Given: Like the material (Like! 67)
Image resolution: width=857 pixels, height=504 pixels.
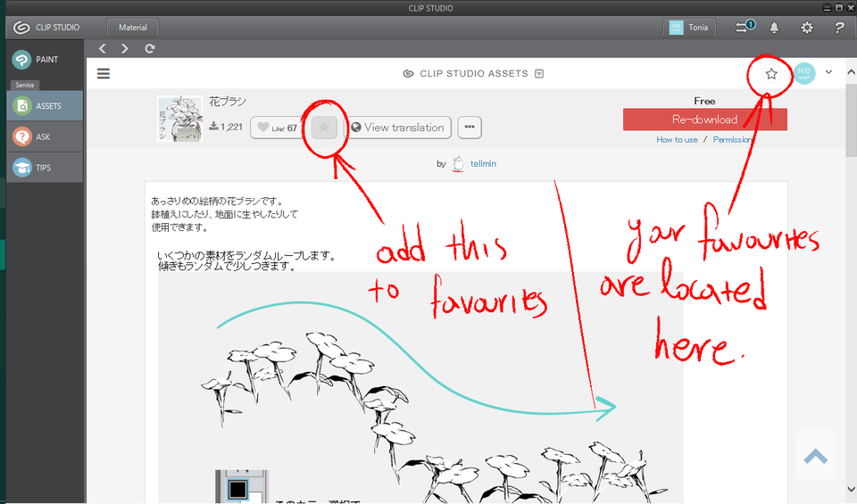Looking at the screenshot, I should [x=277, y=128].
